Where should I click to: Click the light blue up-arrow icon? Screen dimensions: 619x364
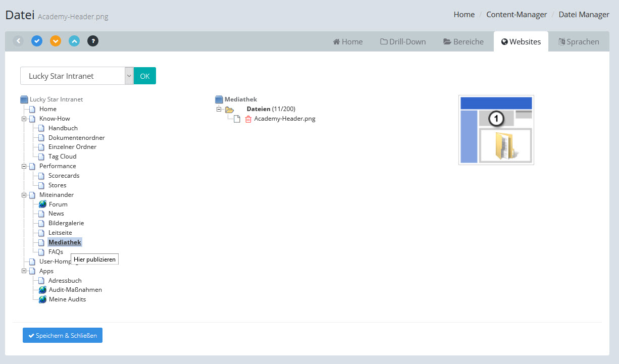74,41
